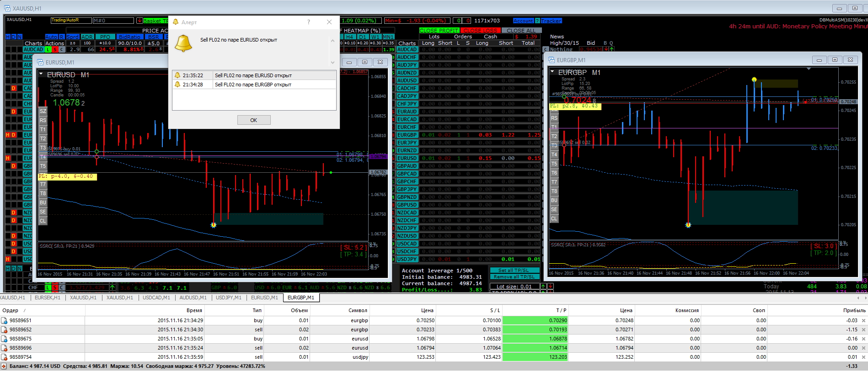This screenshot has height=372, width=868.
Task: Click the T6 button on EURGBP chart
Action: (554, 173)
